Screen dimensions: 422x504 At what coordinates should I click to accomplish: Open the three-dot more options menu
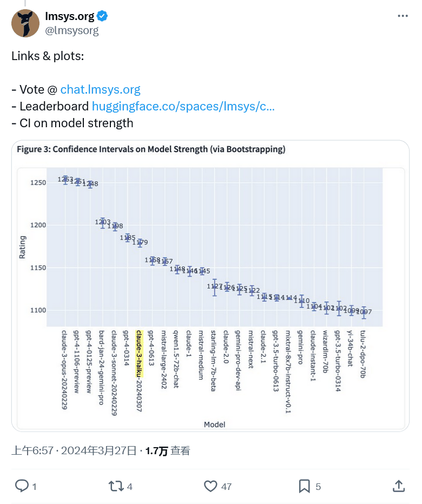pyautogui.click(x=403, y=16)
